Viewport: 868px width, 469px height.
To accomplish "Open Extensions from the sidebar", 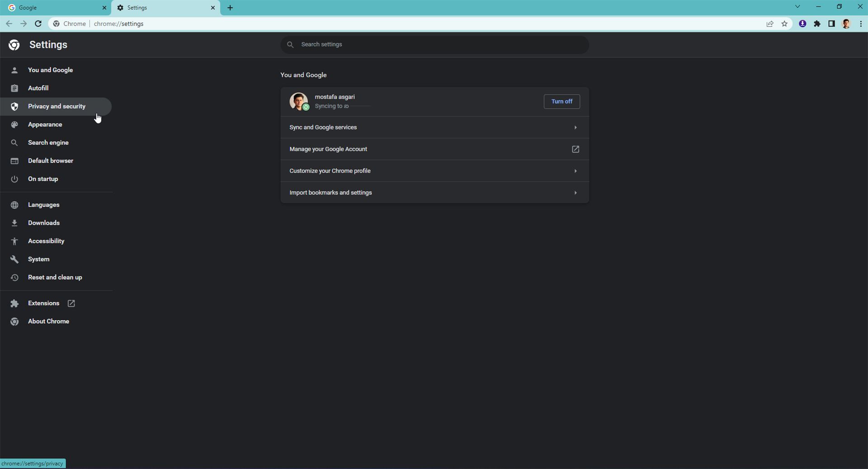I will tap(43, 303).
